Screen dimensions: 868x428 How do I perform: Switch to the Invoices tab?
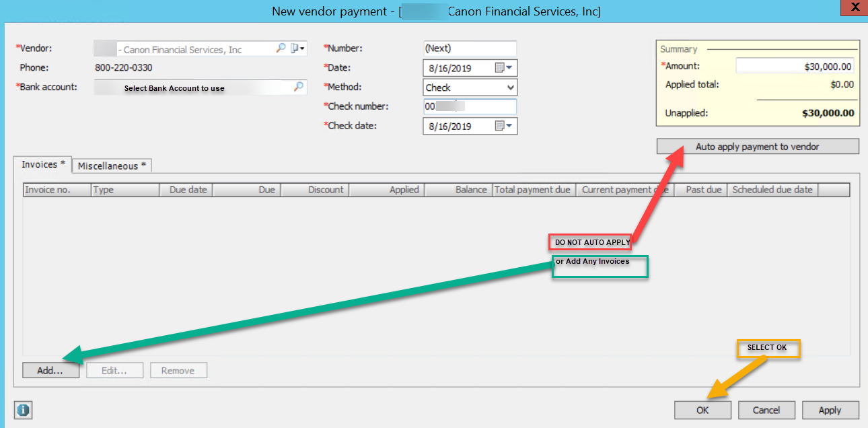tap(43, 165)
